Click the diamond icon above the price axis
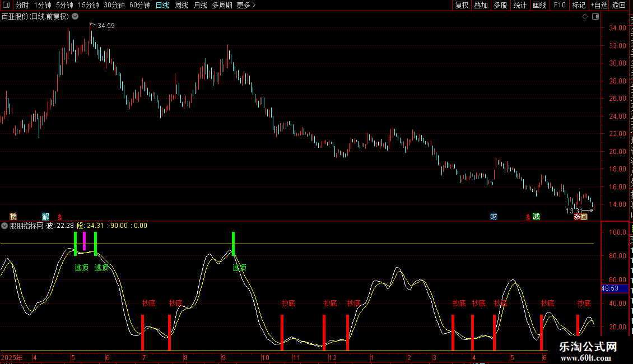The height and width of the screenshot is (364, 633). [585, 17]
